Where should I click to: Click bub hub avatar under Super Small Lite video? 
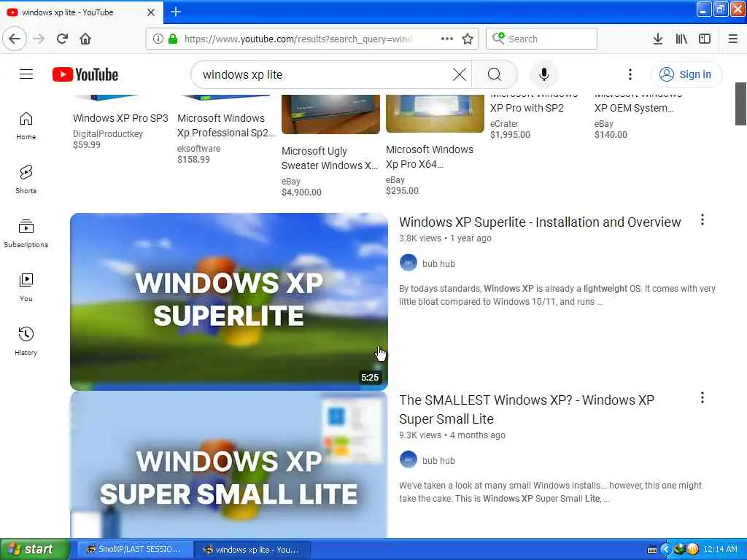click(x=409, y=459)
